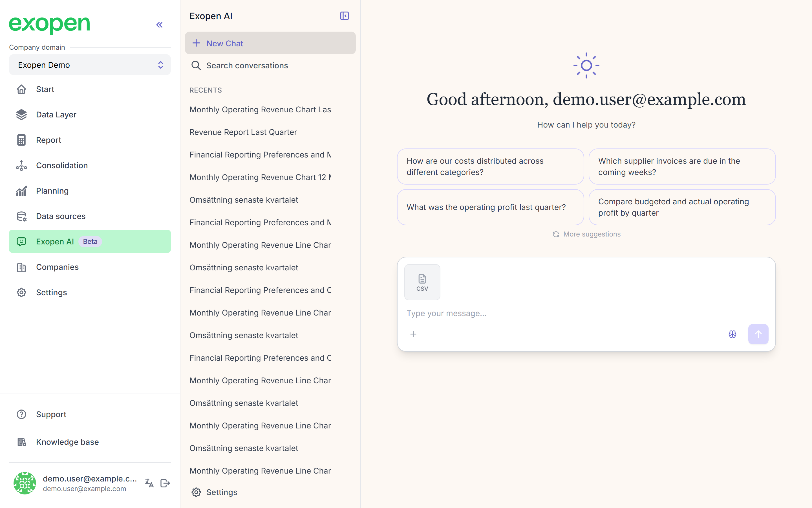Open the Knowledge base

(90, 442)
